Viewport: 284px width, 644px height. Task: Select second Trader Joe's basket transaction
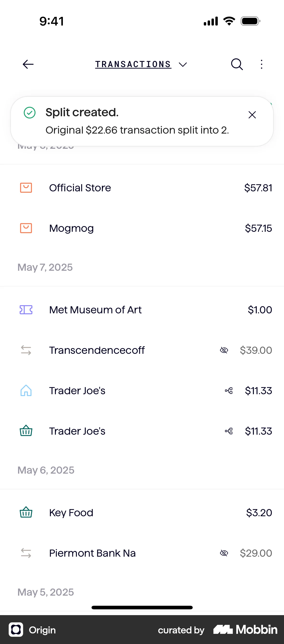[77, 431]
